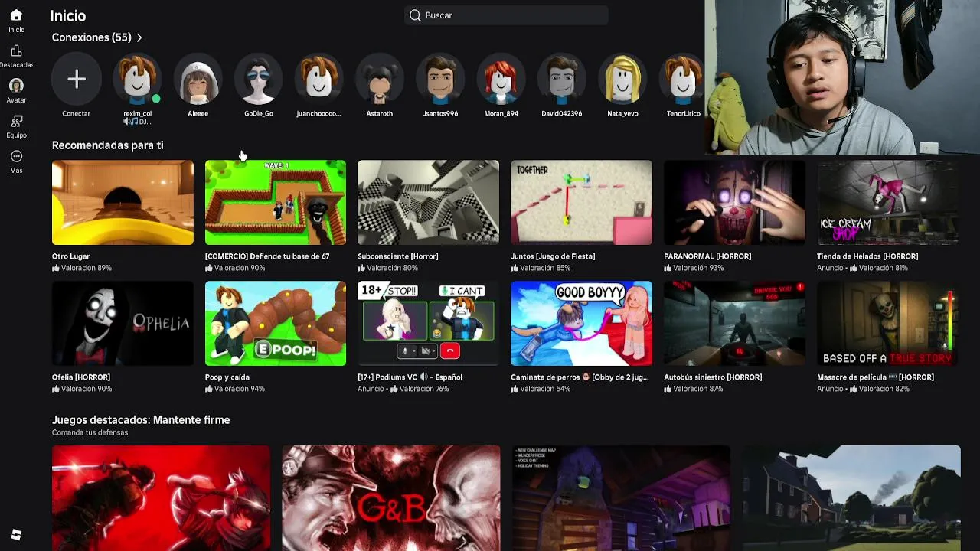Click Valoración 94% under Poop y caída
The width and height of the screenshot is (980, 551).
click(235, 389)
